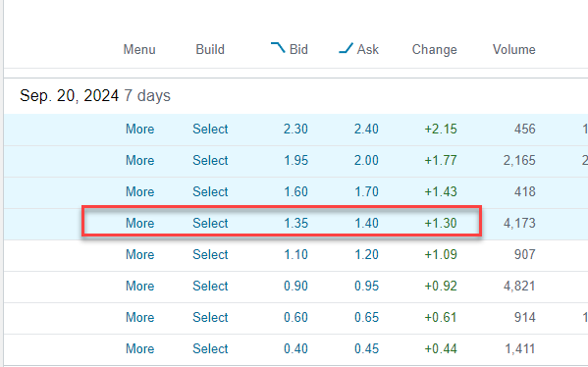Click Select in the 1.60 bid row

click(x=210, y=192)
